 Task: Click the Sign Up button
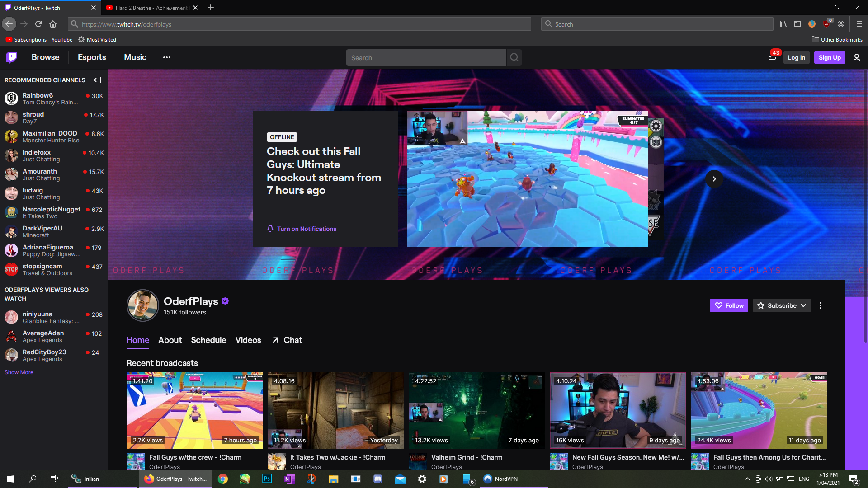coord(829,57)
